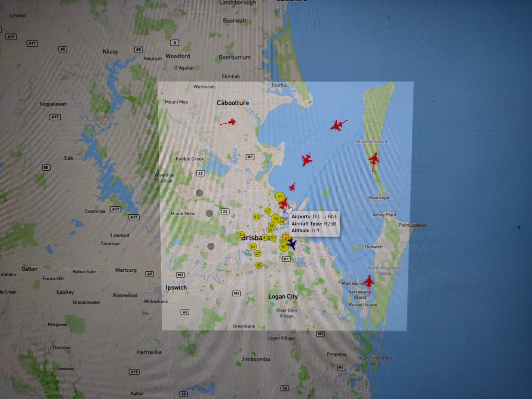Click the Point Lookout map label

pyautogui.click(x=413, y=225)
